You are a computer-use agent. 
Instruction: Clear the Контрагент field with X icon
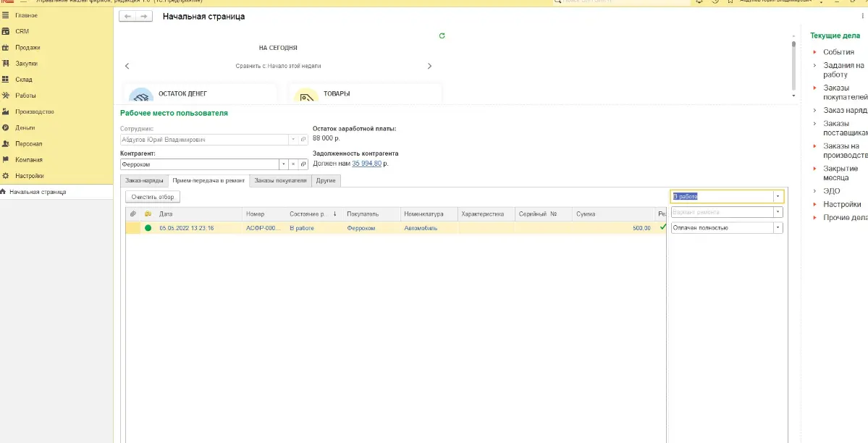point(294,164)
